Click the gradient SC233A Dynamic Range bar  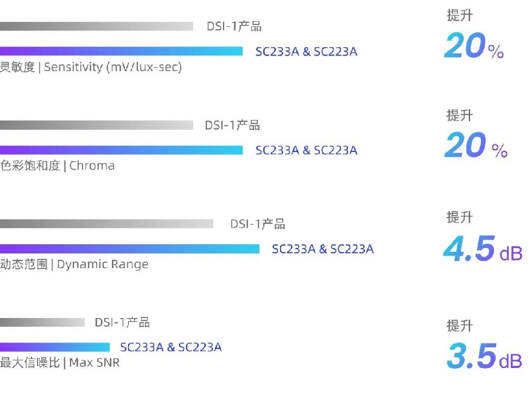130,249
